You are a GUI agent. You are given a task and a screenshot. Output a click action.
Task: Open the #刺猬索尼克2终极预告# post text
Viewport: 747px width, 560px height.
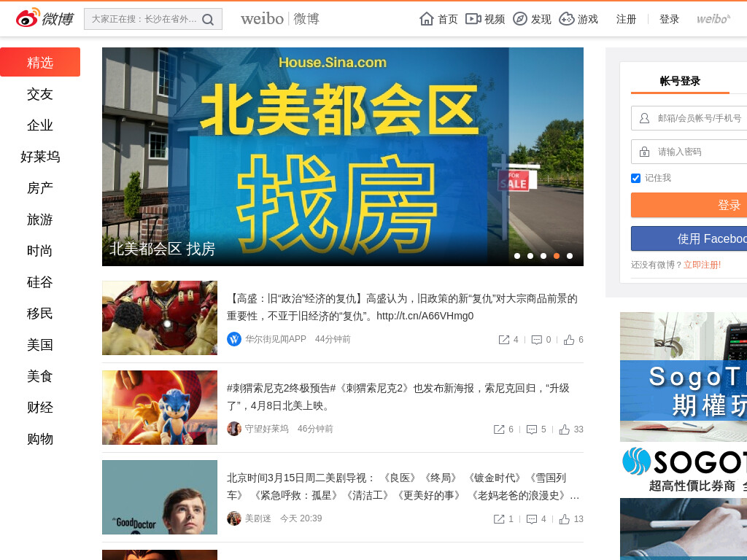(x=398, y=397)
